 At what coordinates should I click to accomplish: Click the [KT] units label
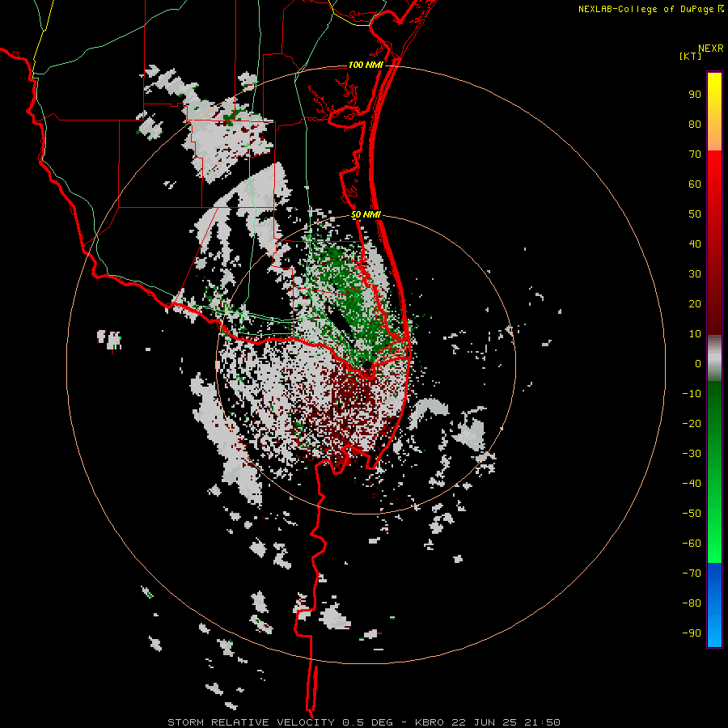pos(690,56)
